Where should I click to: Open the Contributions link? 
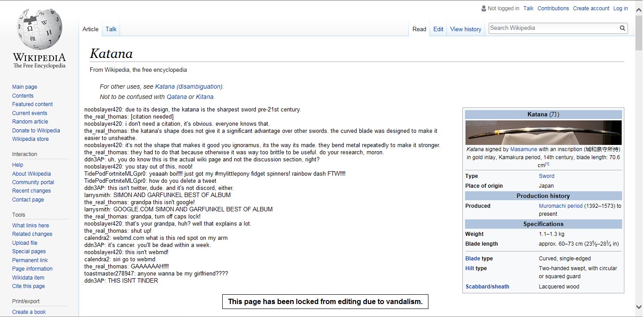(553, 8)
